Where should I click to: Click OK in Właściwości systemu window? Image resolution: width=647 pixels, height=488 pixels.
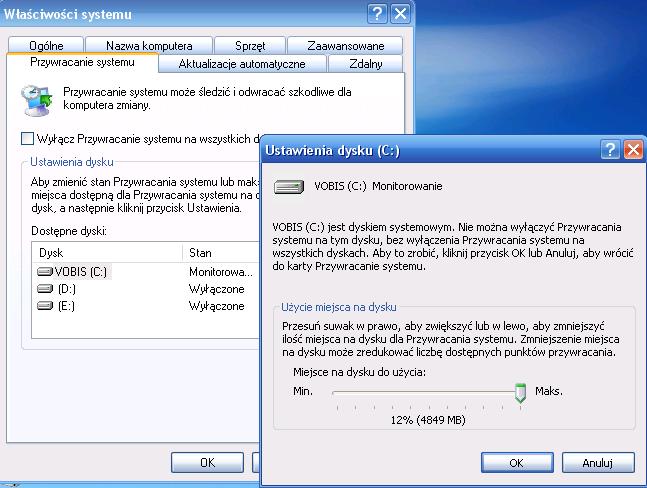point(207,462)
